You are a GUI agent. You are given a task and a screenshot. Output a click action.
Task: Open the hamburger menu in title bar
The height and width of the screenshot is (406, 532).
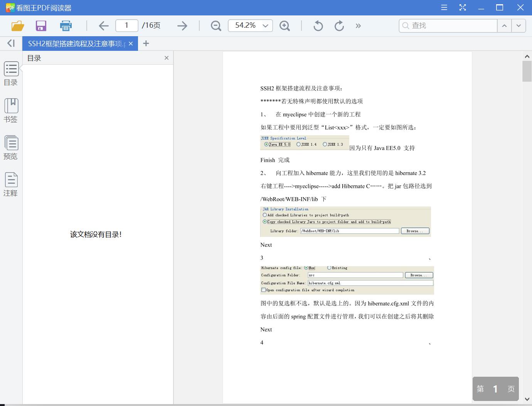[x=444, y=7]
